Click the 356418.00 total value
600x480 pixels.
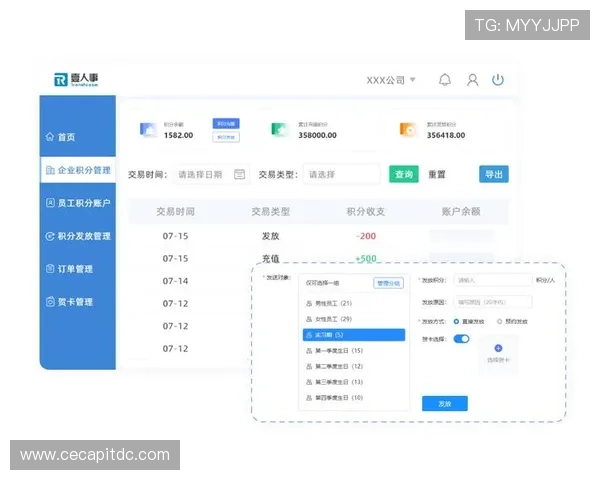(x=446, y=135)
